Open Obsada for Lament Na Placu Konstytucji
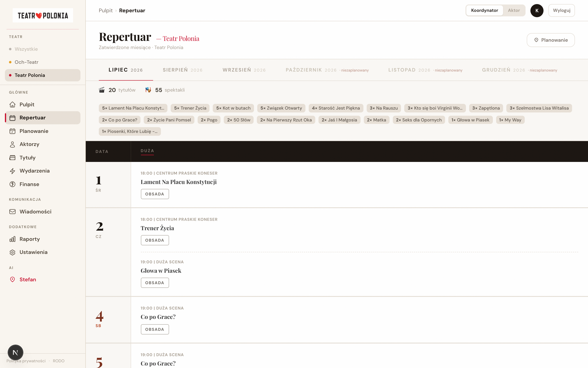 155,194
